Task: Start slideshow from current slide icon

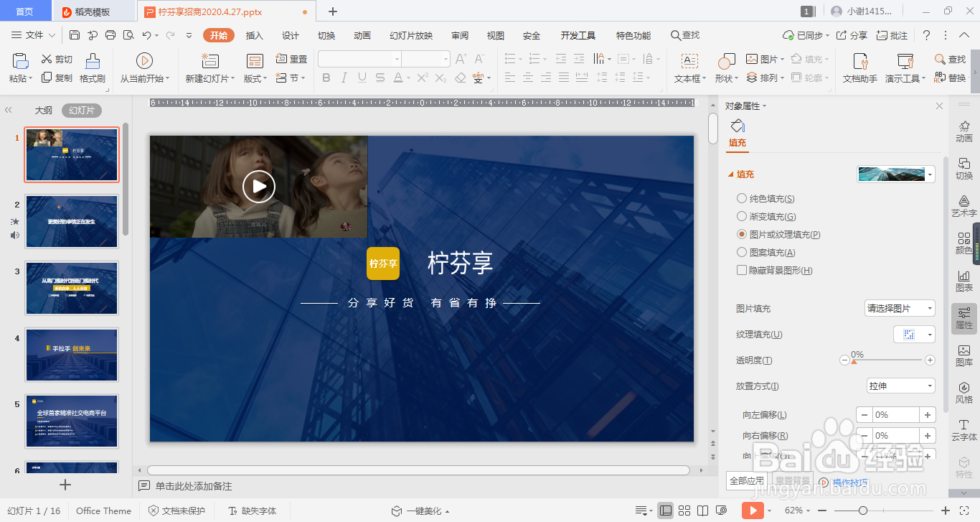Action: point(144,61)
